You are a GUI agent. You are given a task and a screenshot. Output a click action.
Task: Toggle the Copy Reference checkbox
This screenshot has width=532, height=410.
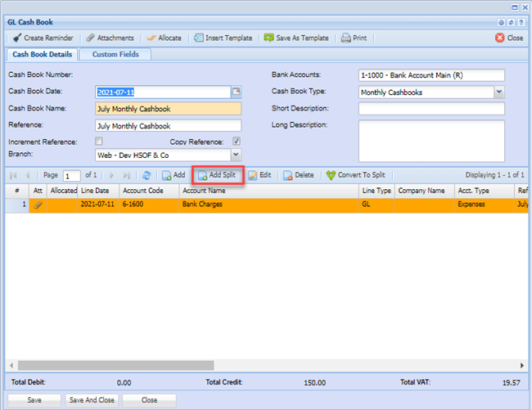click(x=237, y=142)
